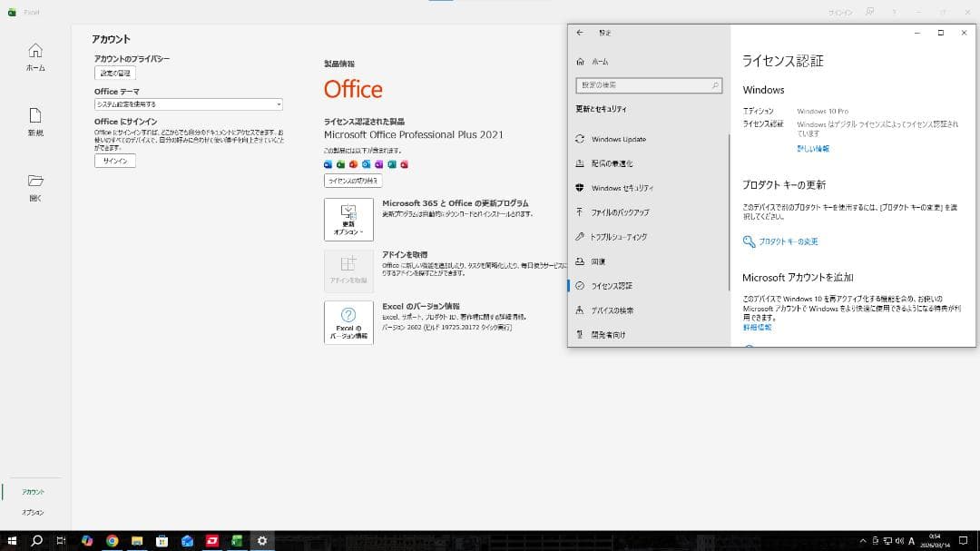Open the ホーム home icon in Excel sidebar

35,56
